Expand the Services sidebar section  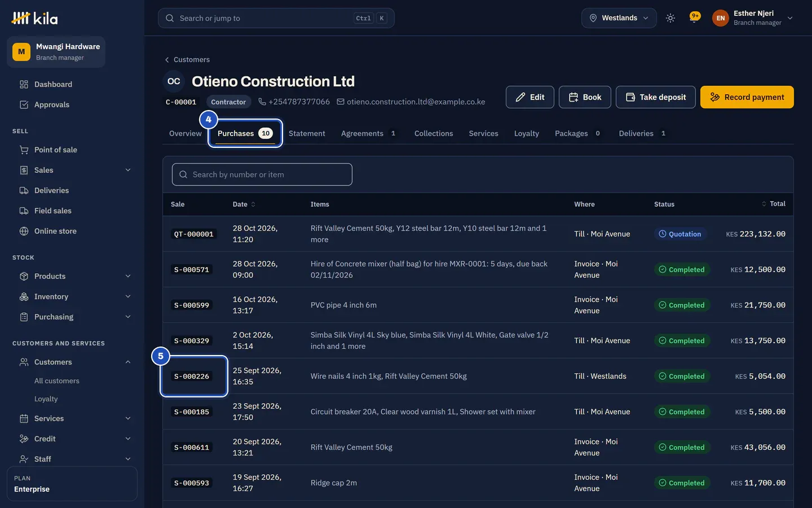point(128,418)
